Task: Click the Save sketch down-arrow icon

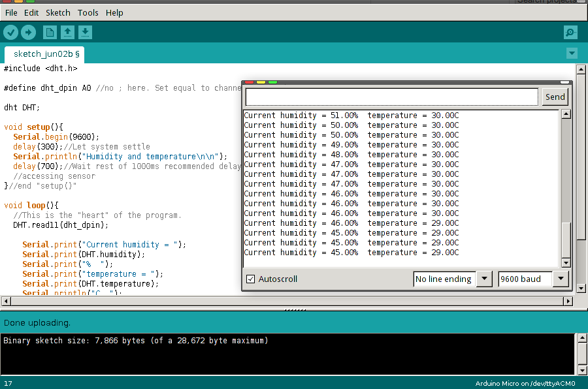Action: [85, 33]
